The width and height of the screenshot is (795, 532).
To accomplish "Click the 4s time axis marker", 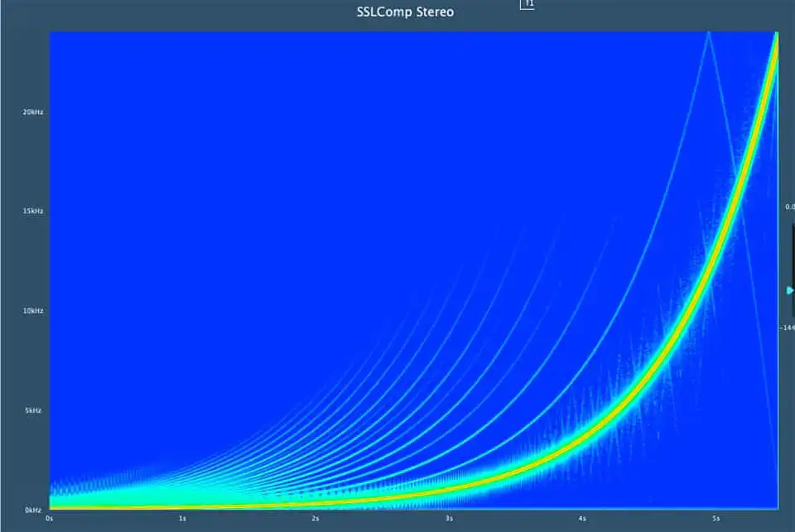I will [582, 519].
